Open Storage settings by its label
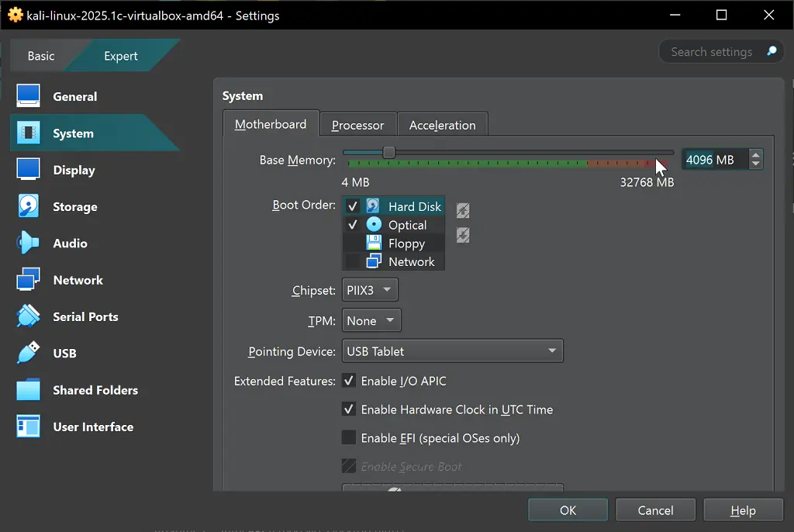The image size is (794, 532). point(75,207)
